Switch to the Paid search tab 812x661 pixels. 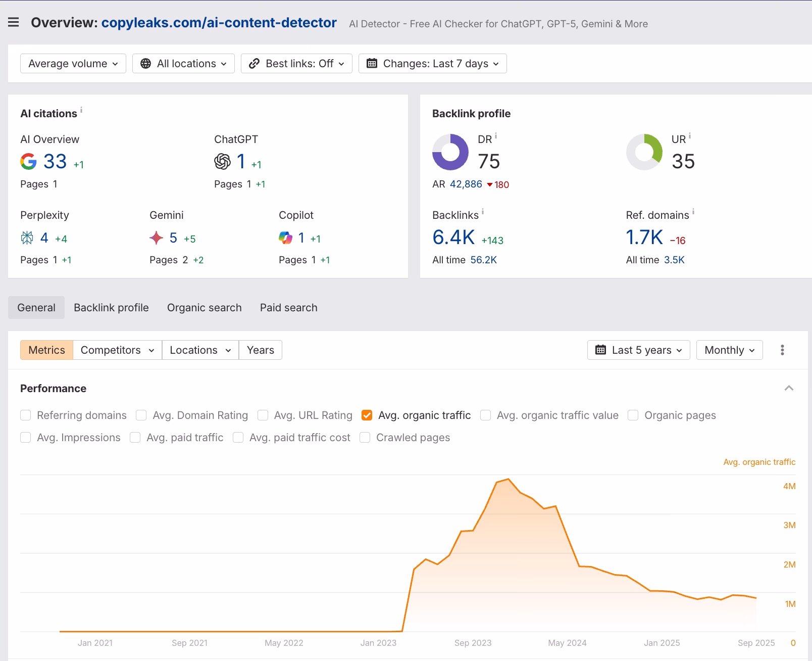[x=289, y=308]
